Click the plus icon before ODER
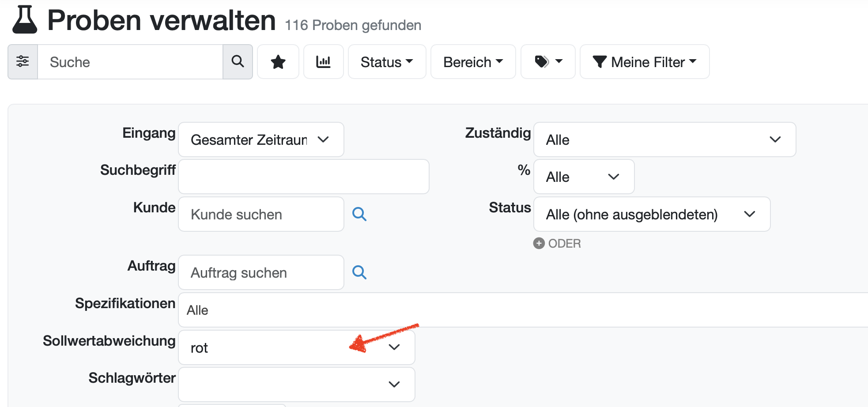This screenshot has height=407, width=868. [x=539, y=243]
